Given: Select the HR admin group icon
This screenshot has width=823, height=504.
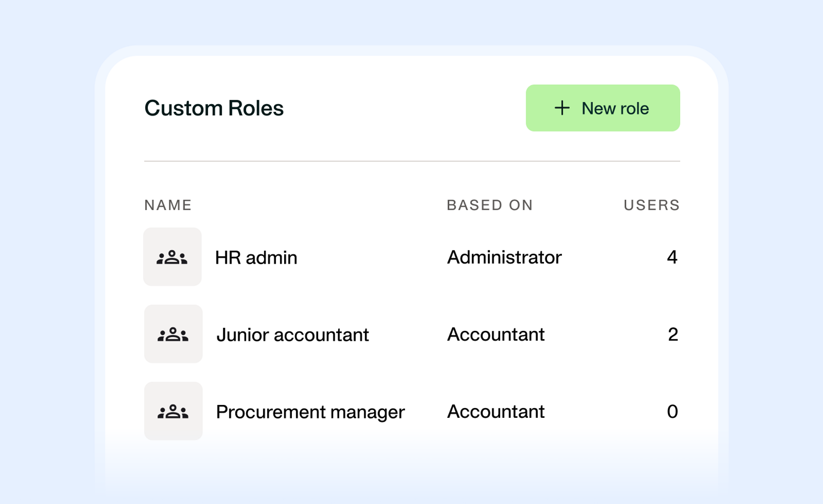Looking at the screenshot, I should coord(172,257).
